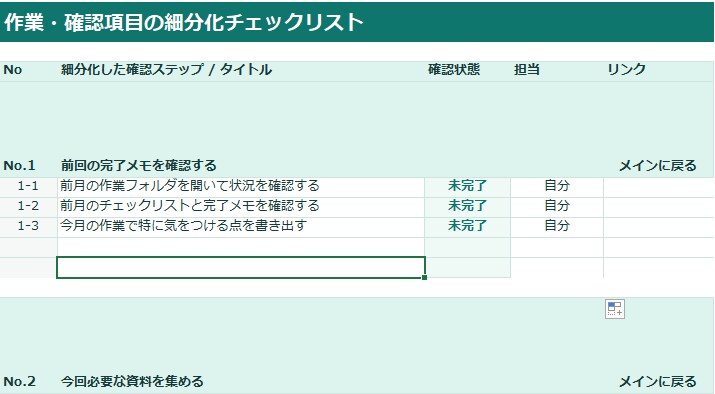Click the リンク column header

627,69
